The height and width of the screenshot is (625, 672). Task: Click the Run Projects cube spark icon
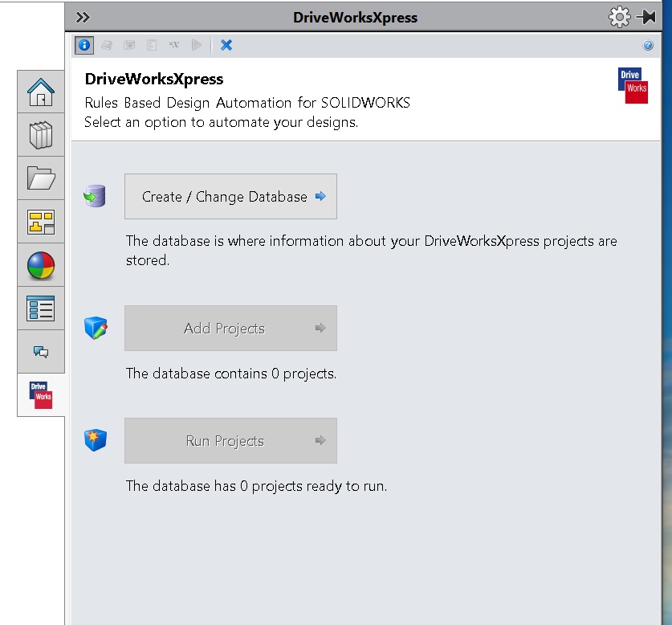(x=96, y=439)
